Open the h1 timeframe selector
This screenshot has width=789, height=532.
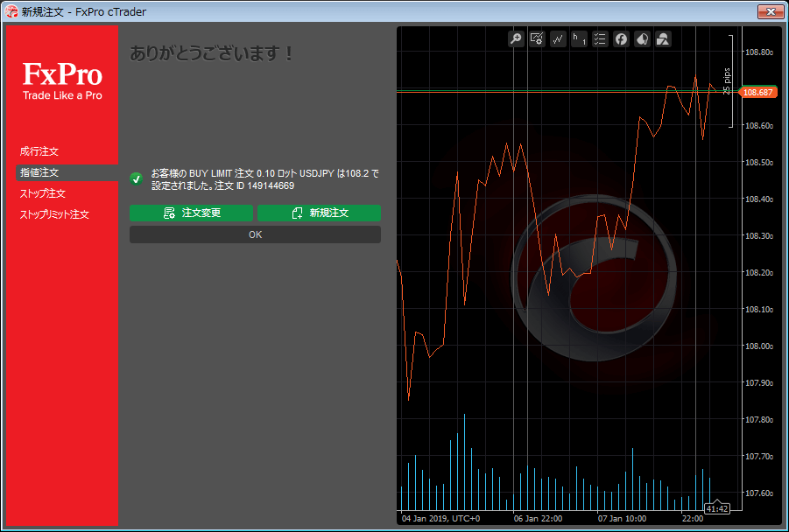point(579,38)
